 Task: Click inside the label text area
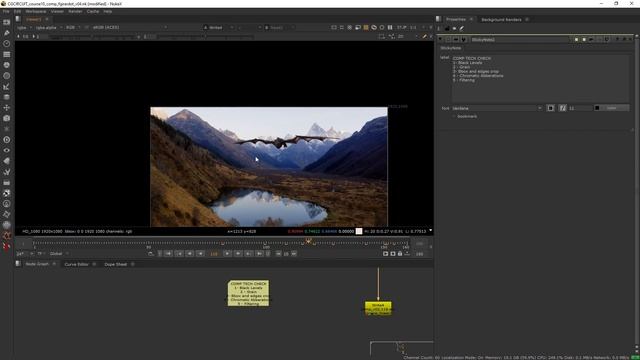pyautogui.click(x=540, y=78)
